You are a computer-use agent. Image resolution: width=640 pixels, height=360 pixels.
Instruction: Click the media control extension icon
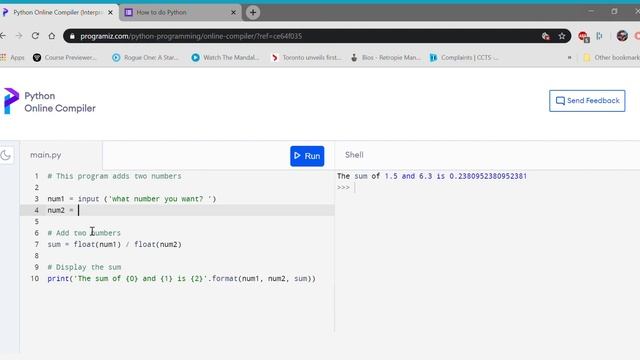pyautogui.click(x=599, y=36)
